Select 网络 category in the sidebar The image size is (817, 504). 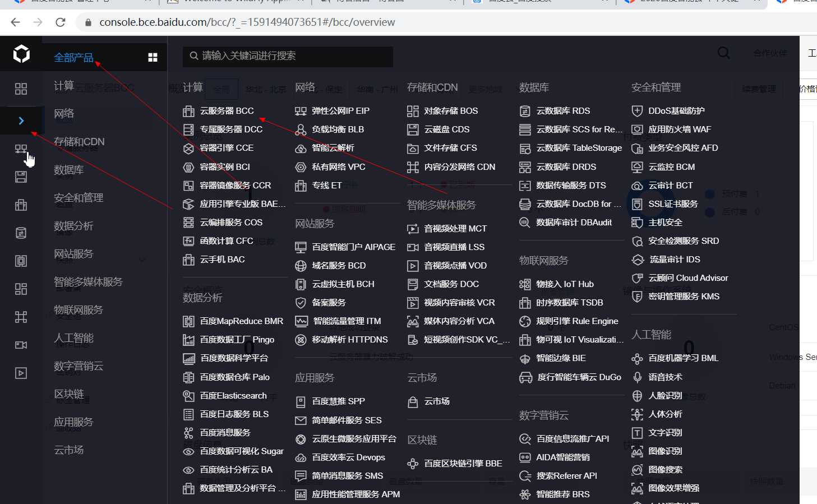click(x=64, y=114)
